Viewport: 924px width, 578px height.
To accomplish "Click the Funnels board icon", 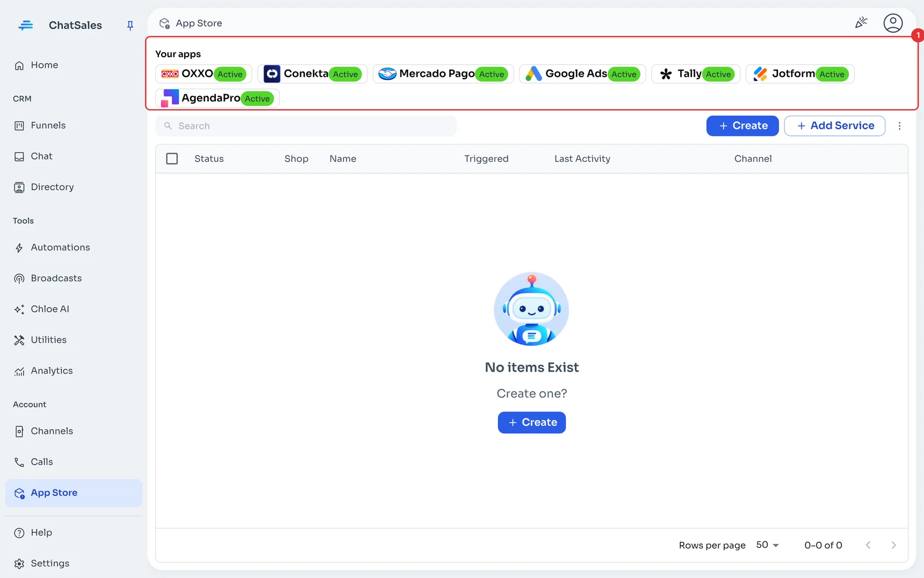I will [19, 125].
